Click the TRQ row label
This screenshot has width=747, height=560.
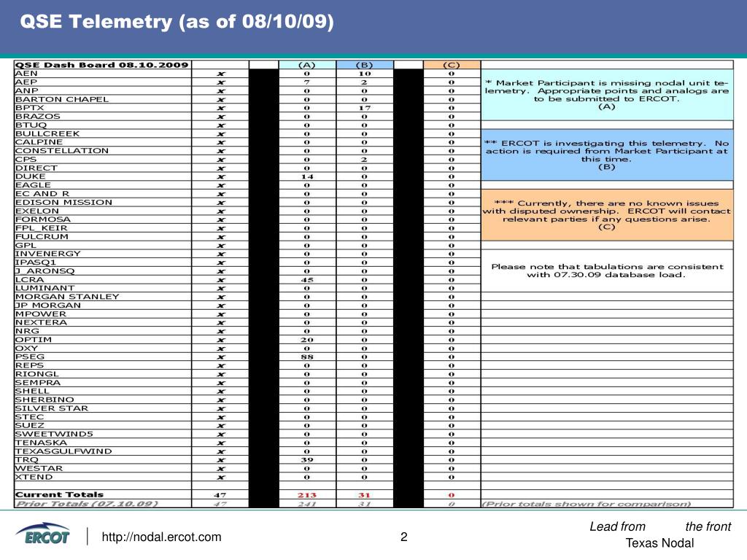27,459
